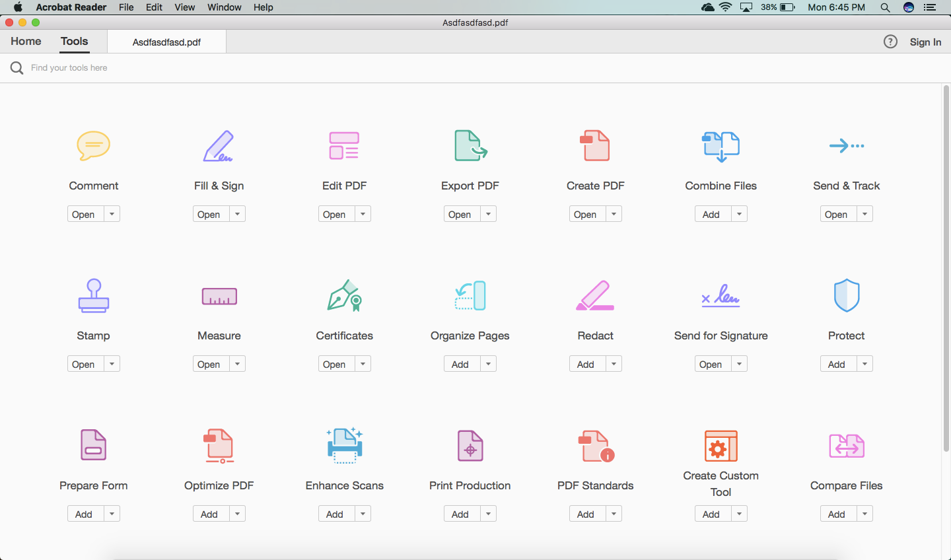The width and height of the screenshot is (951, 560).
Task: Click the Comment speech bubble icon
Action: pyautogui.click(x=93, y=146)
